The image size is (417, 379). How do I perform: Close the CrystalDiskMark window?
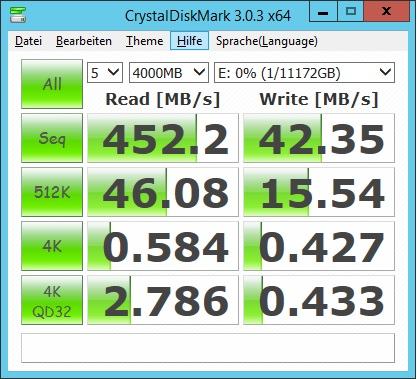point(386,11)
